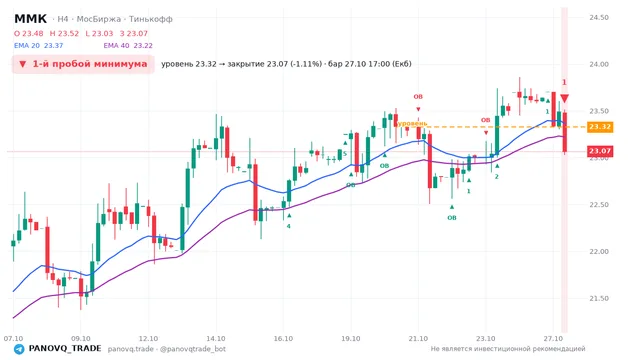Click the green marker labeled 4
This screenshot has width=640, height=360.
click(x=289, y=226)
